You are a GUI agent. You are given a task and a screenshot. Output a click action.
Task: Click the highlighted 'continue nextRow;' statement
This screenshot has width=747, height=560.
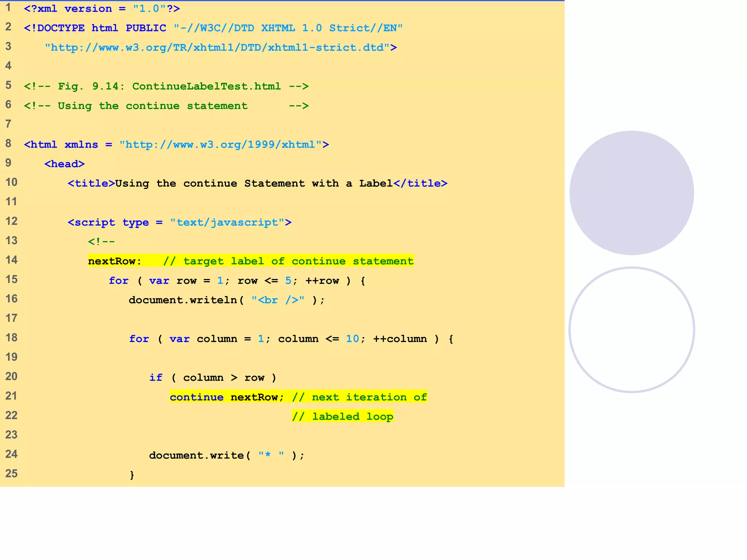[x=298, y=397]
